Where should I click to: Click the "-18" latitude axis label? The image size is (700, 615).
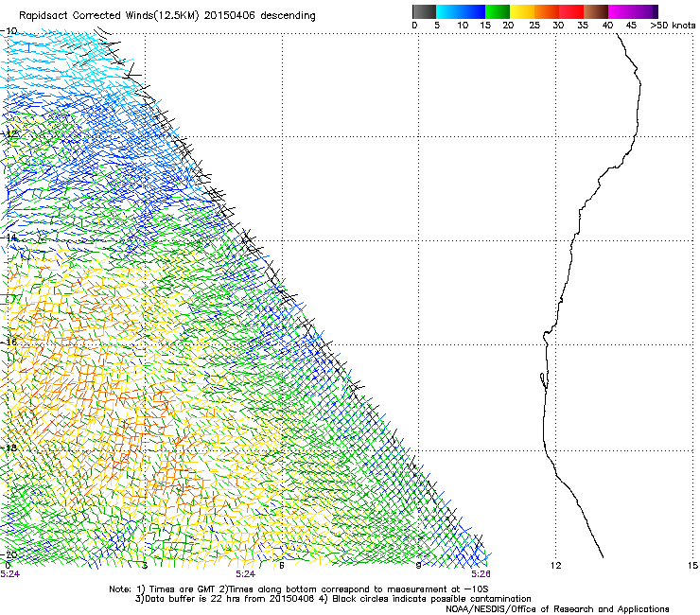pos(9,448)
